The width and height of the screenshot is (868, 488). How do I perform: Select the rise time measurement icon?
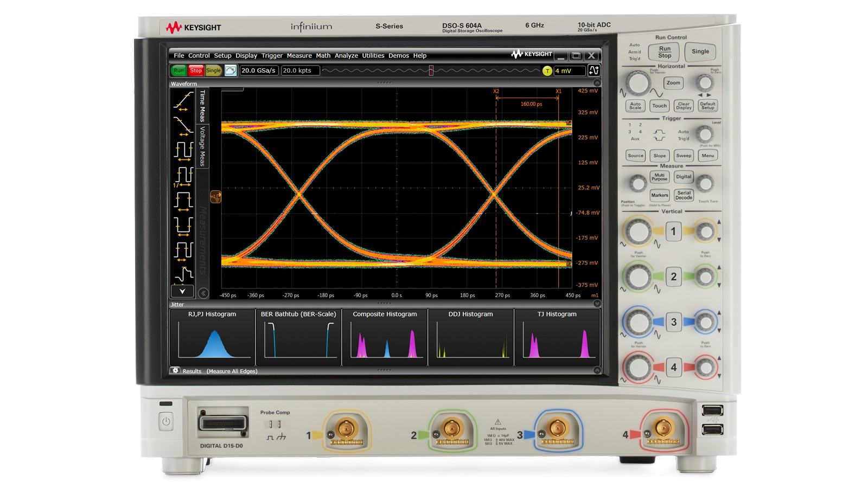coord(182,105)
